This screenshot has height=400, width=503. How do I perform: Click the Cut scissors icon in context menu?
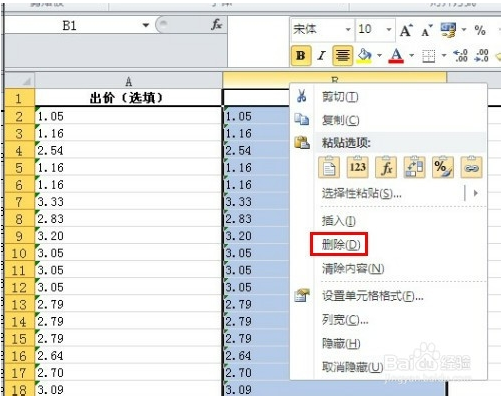(x=302, y=96)
